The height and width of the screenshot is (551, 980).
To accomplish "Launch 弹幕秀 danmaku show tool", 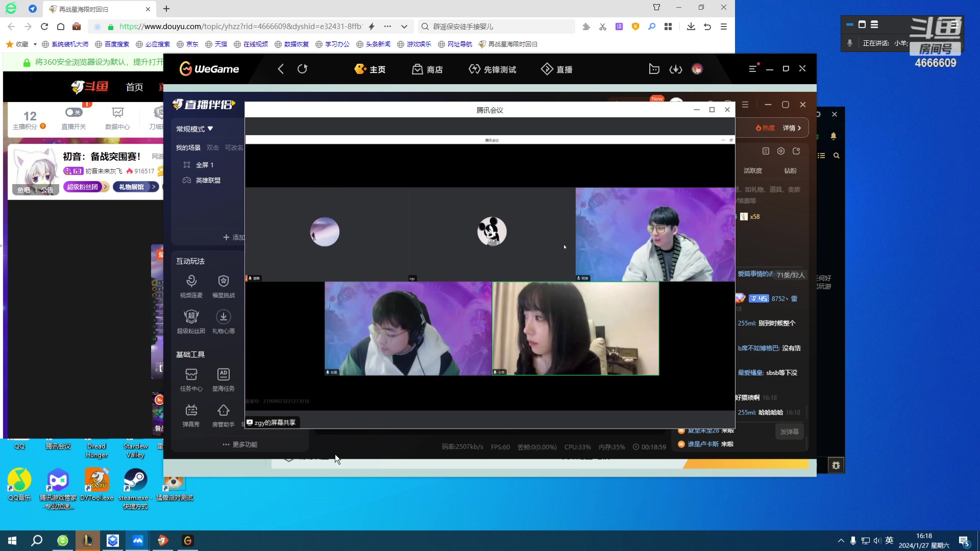I will 191,411.
